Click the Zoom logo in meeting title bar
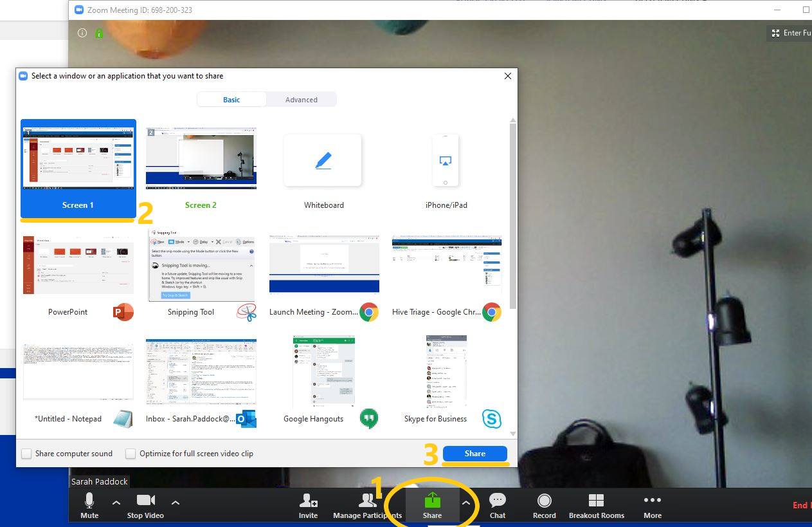The image size is (812, 527). (79, 10)
